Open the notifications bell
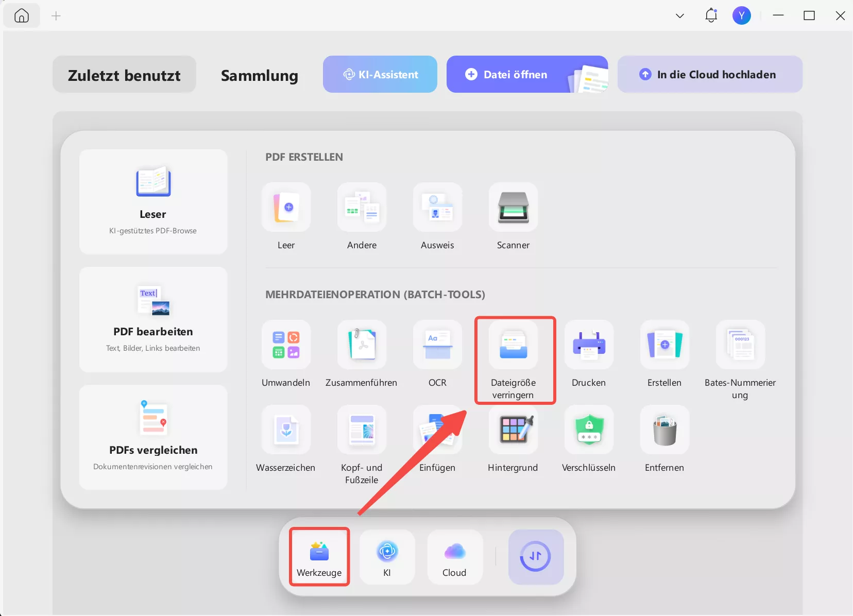 [x=711, y=15]
